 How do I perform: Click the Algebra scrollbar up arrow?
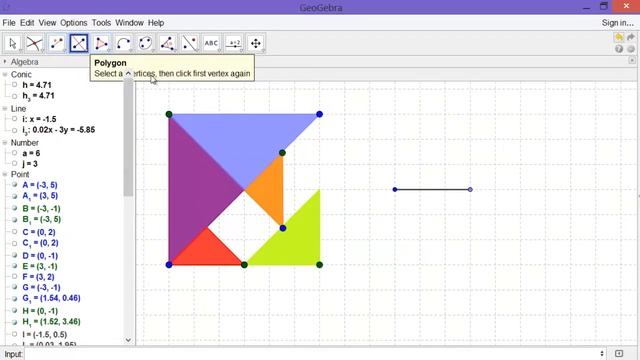click(x=128, y=73)
